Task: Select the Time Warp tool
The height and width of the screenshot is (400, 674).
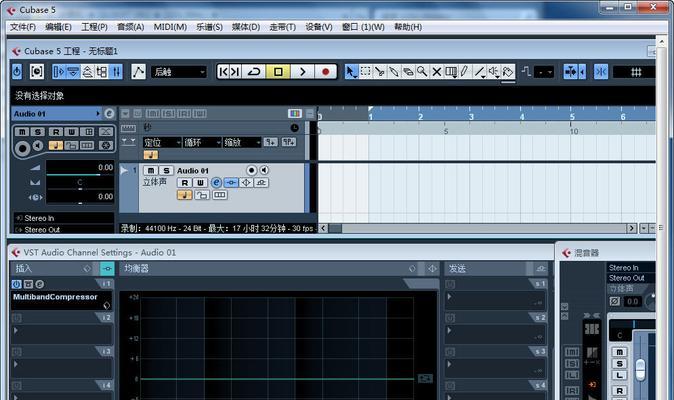Action: (x=450, y=71)
